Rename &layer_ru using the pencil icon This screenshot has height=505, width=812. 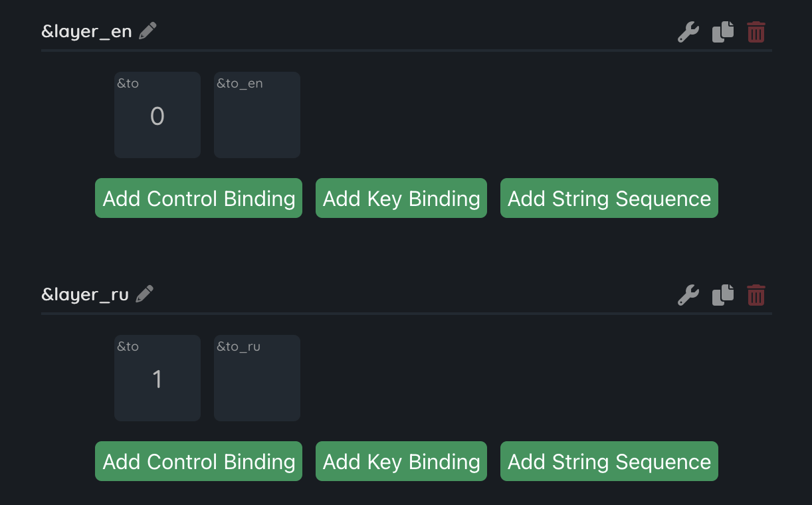click(145, 294)
